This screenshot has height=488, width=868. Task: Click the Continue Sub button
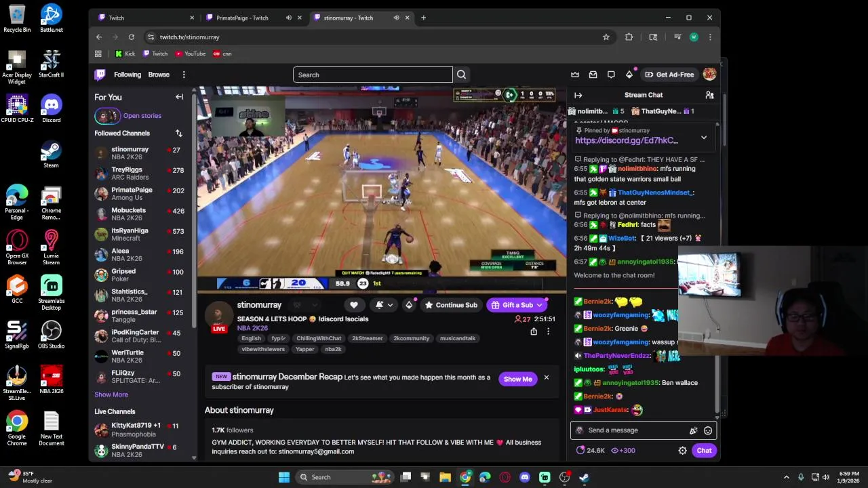click(x=451, y=305)
